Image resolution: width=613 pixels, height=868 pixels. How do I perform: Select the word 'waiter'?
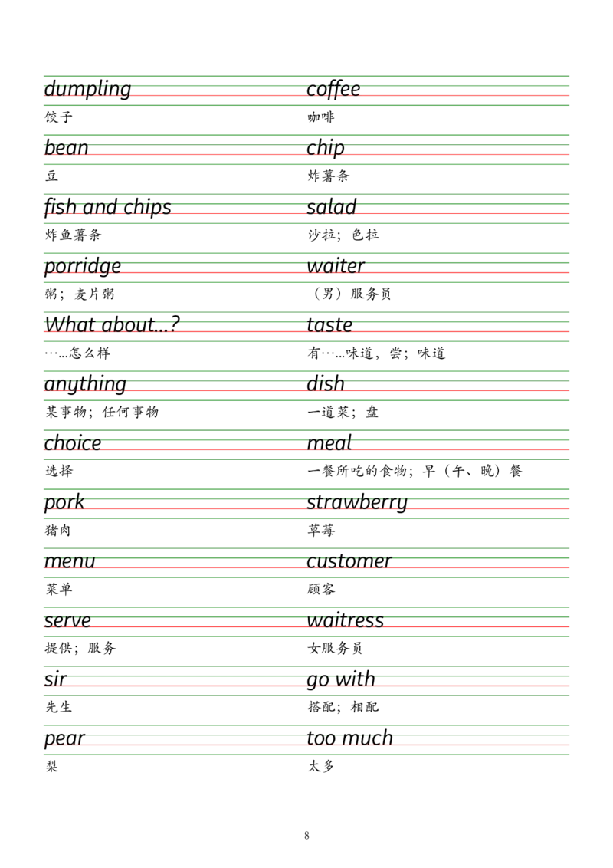336,267
